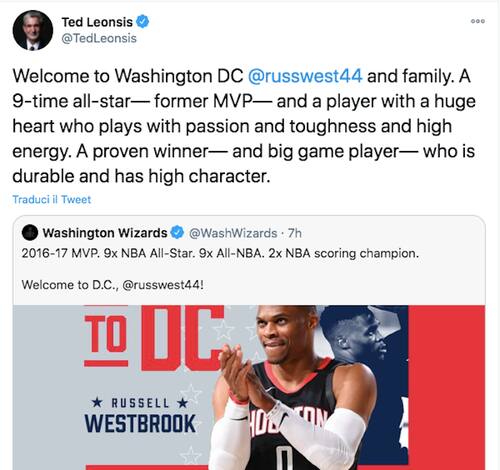
Task: Click the 7h timestamp on quoted tweet
Action: point(295,233)
